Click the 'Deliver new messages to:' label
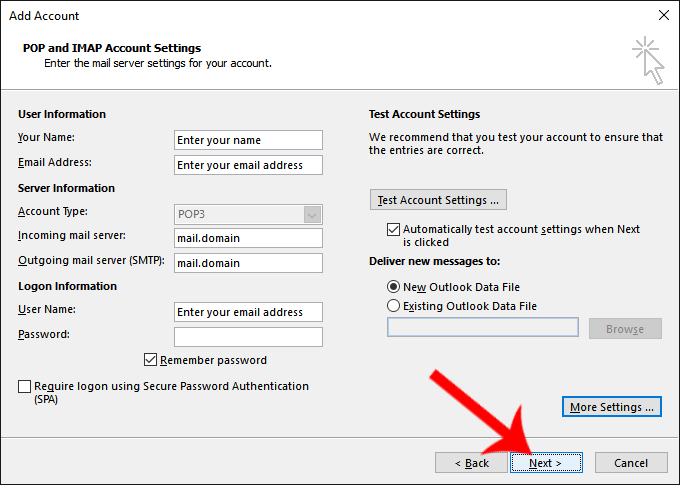 point(435,261)
